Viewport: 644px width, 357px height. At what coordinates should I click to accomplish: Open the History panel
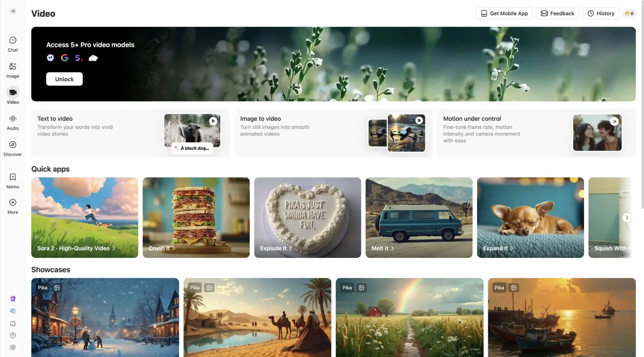[601, 14]
